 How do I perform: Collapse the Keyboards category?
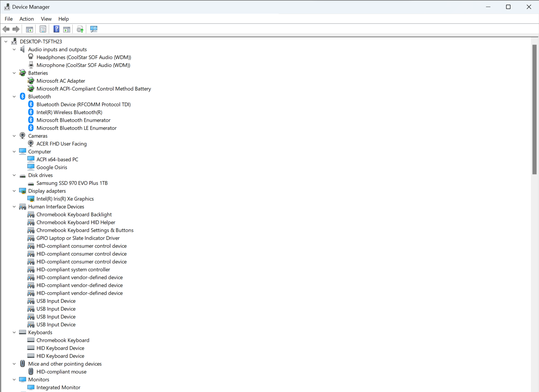coord(14,332)
